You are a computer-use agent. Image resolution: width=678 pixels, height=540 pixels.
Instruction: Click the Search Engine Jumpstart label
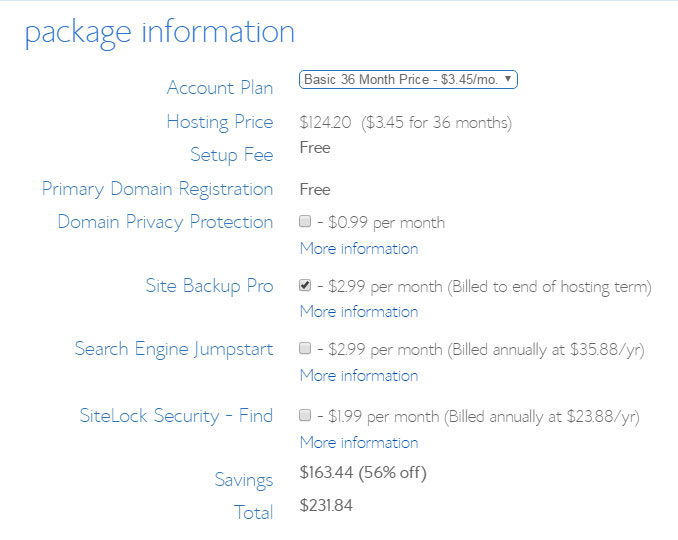pyautogui.click(x=174, y=349)
